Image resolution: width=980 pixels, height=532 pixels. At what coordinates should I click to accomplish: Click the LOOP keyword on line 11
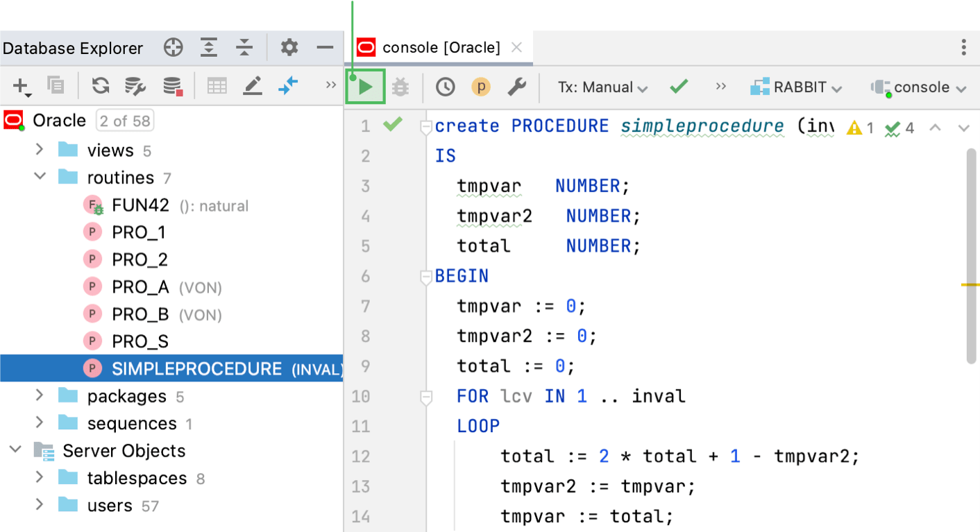click(x=478, y=426)
